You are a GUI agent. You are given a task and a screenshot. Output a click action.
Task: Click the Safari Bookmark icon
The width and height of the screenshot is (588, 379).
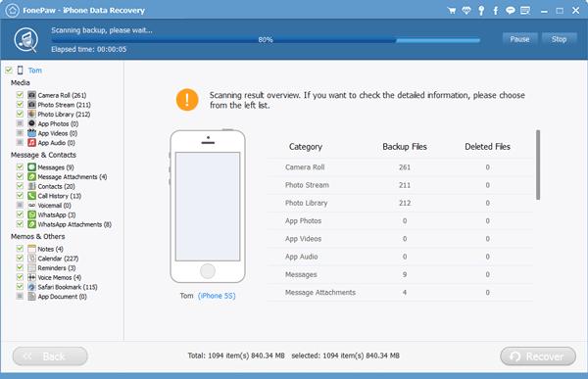point(32,287)
